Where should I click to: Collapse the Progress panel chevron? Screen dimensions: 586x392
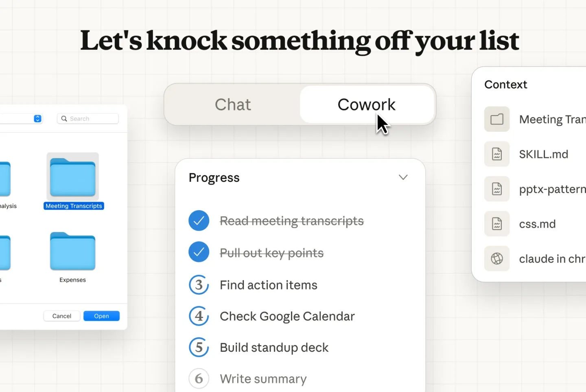[x=403, y=177]
